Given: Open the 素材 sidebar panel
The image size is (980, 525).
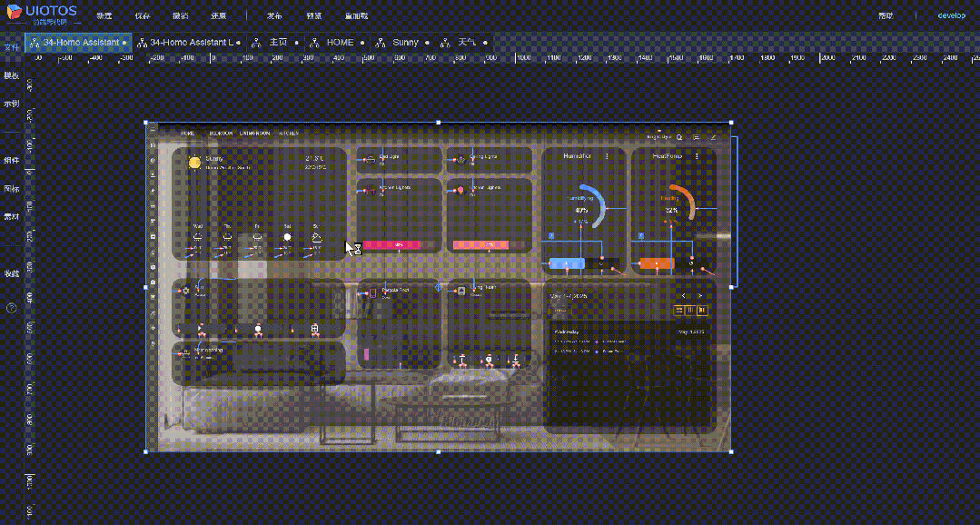Looking at the screenshot, I should (11, 217).
